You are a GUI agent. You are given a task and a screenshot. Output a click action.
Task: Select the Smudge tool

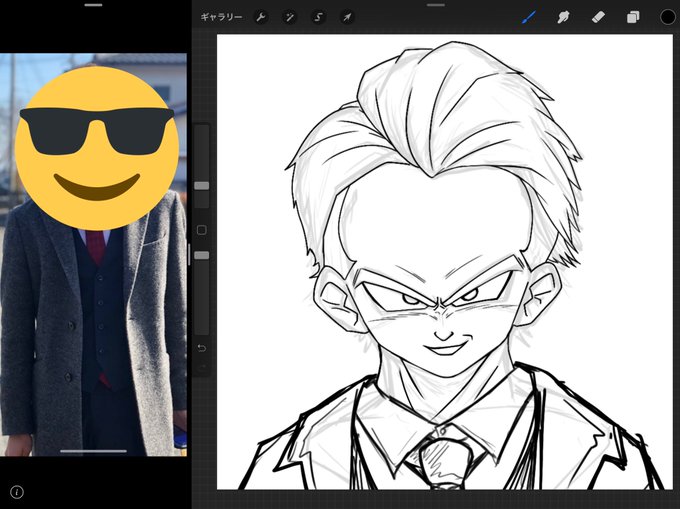[x=563, y=17]
